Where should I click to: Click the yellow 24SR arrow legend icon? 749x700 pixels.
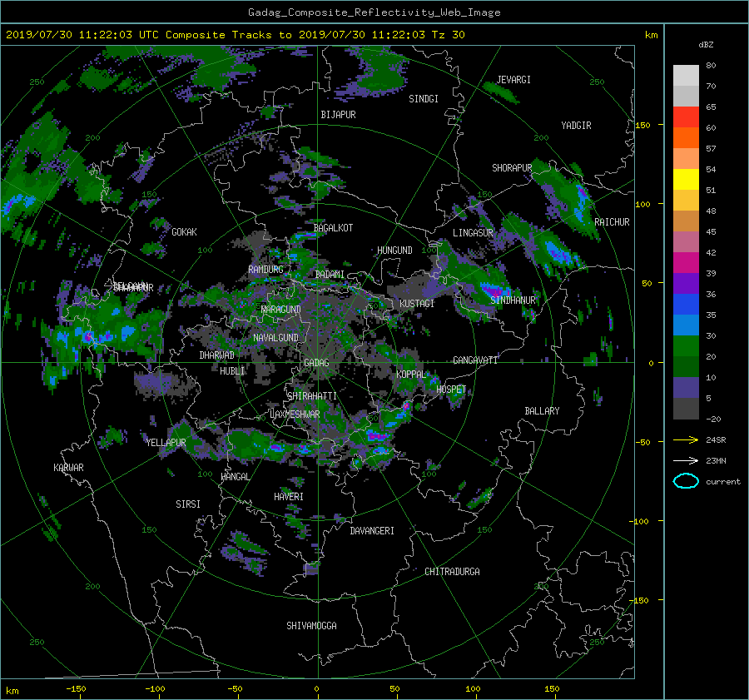tap(686, 440)
